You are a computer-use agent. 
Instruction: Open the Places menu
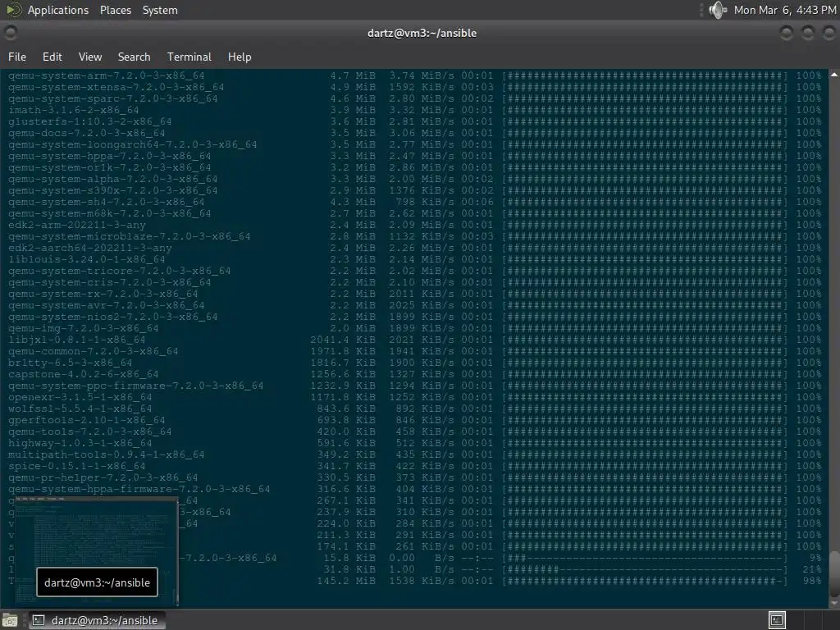pos(115,10)
